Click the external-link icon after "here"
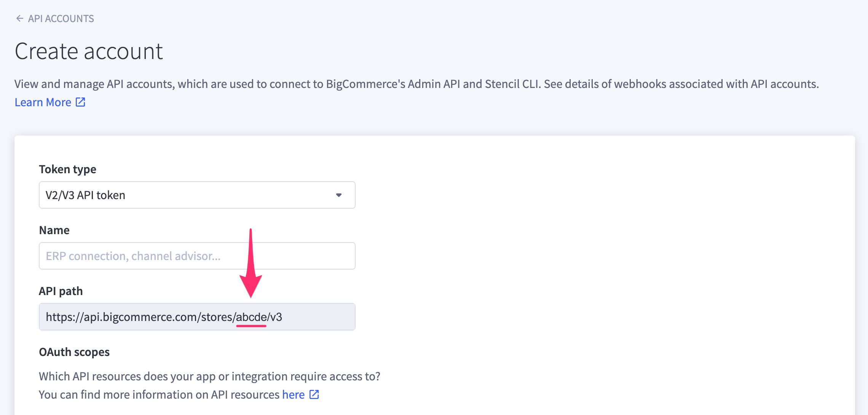 point(314,394)
